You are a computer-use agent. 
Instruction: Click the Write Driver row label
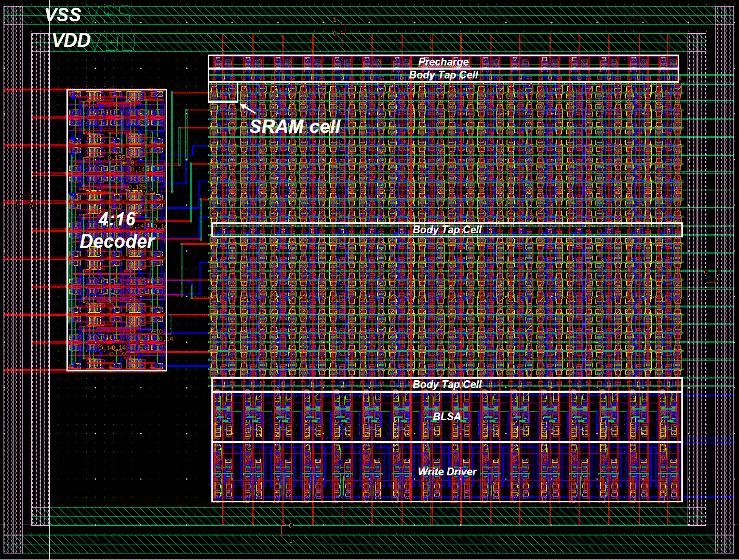447,472
